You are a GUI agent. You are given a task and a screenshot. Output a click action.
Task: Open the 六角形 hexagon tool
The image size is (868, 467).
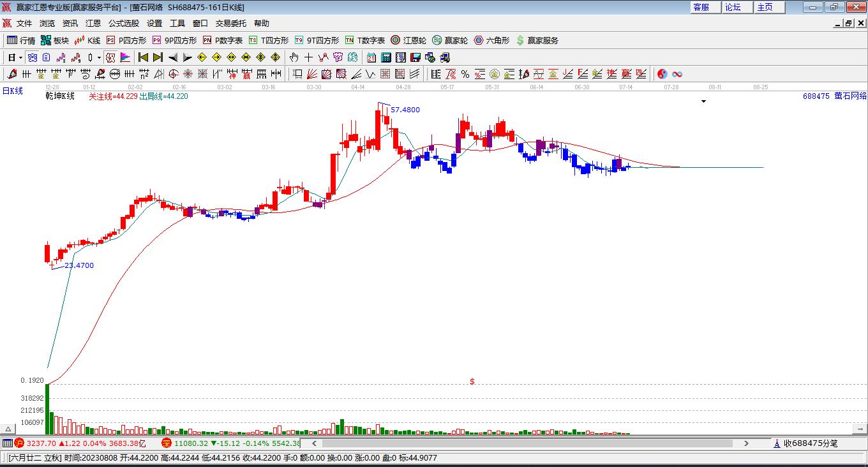[x=491, y=40]
